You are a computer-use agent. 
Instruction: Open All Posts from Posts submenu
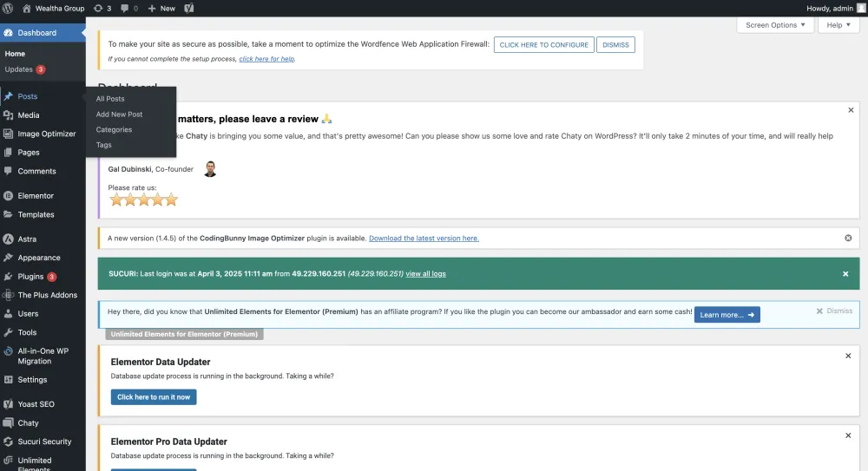[110, 99]
